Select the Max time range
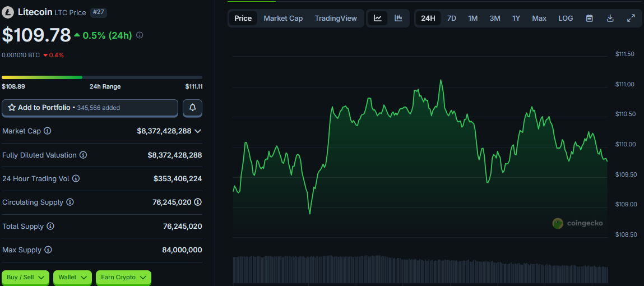 point(539,18)
